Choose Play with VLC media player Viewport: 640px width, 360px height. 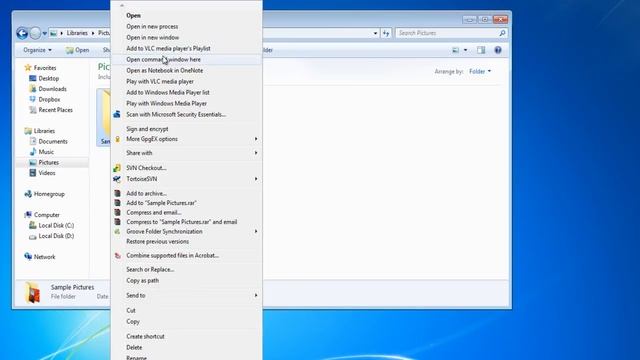click(187, 82)
